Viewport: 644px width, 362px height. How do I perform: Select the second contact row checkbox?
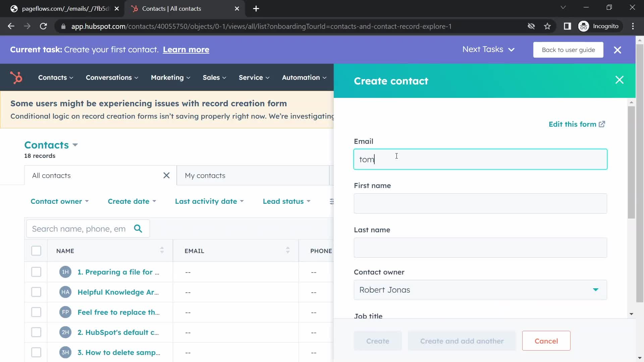tap(36, 292)
